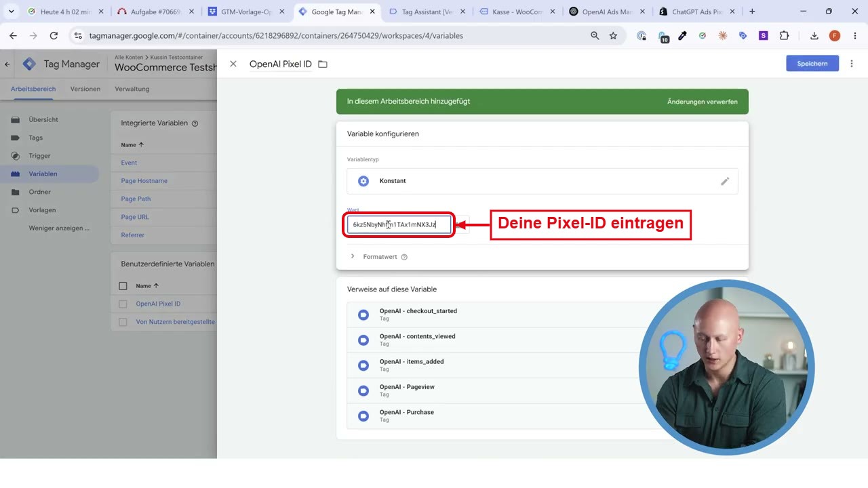Click the pencil icon to edit the Konstant variable type

[725, 181]
